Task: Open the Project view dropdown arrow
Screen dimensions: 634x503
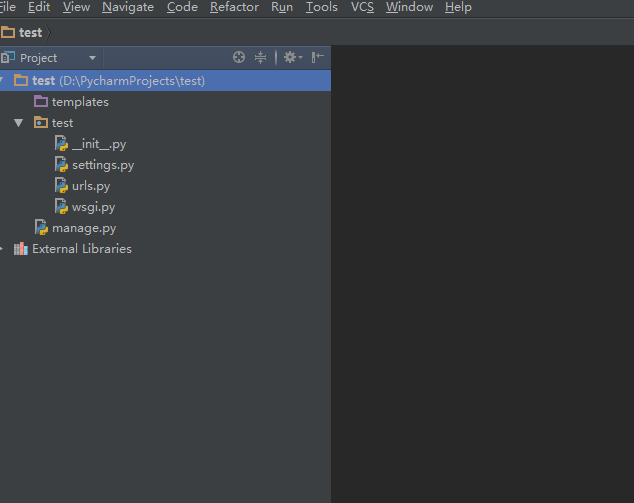Action: pyautogui.click(x=92, y=58)
